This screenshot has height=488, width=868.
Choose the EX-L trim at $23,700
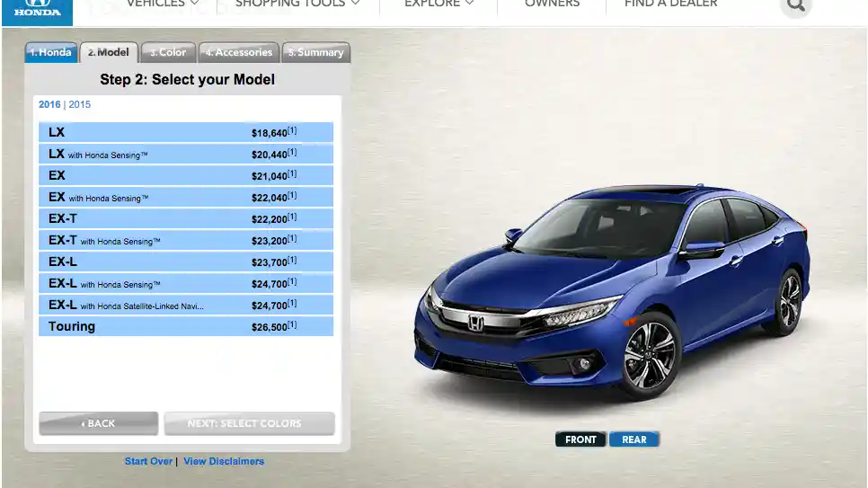pos(186,262)
